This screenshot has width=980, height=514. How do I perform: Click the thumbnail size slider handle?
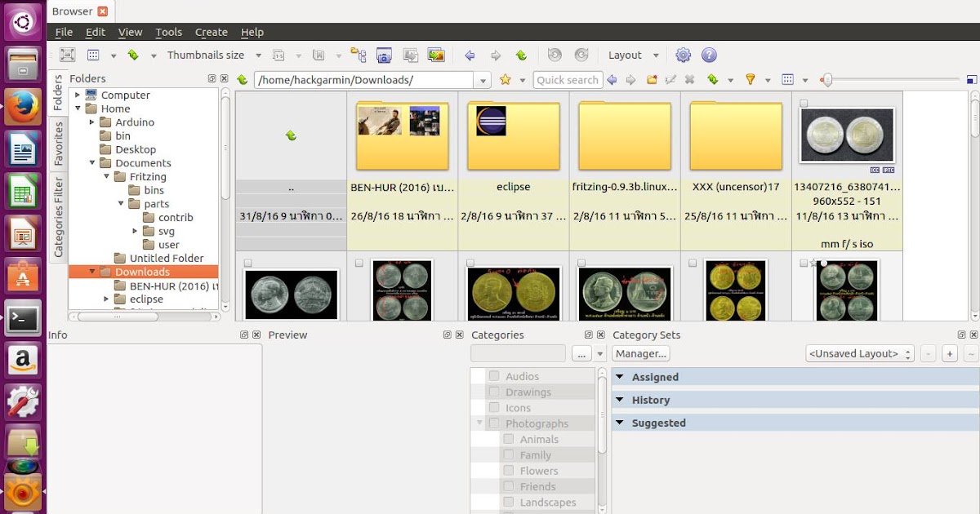click(x=826, y=80)
